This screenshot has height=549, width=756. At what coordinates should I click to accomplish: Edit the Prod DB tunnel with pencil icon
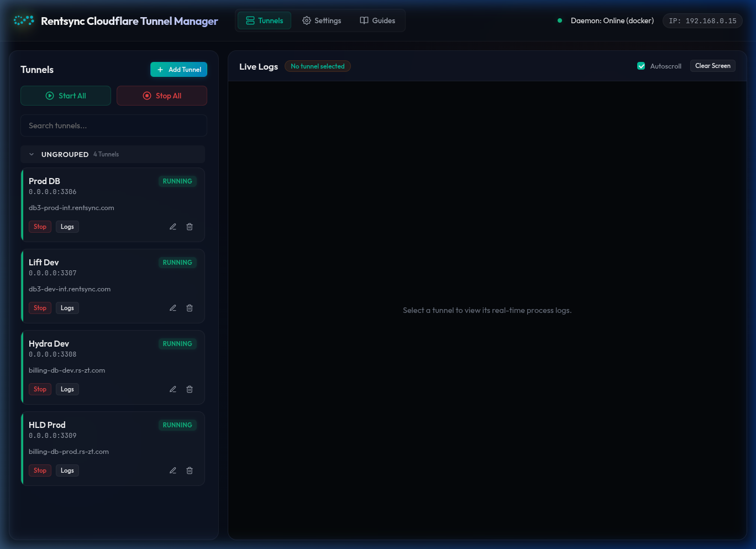(x=173, y=227)
